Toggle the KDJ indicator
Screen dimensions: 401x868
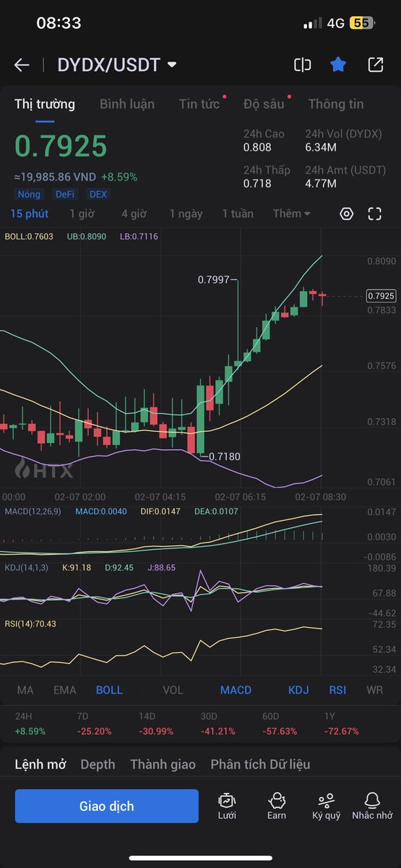[x=298, y=690]
